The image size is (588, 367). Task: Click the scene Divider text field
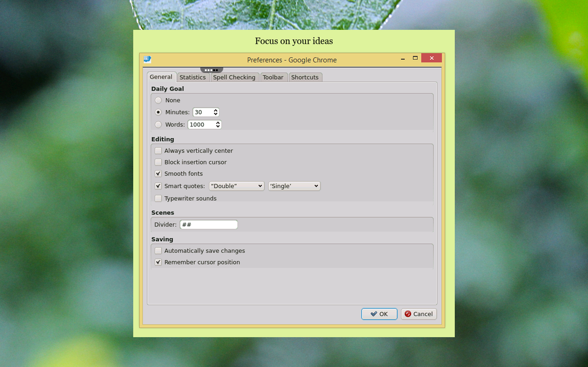click(x=208, y=225)
